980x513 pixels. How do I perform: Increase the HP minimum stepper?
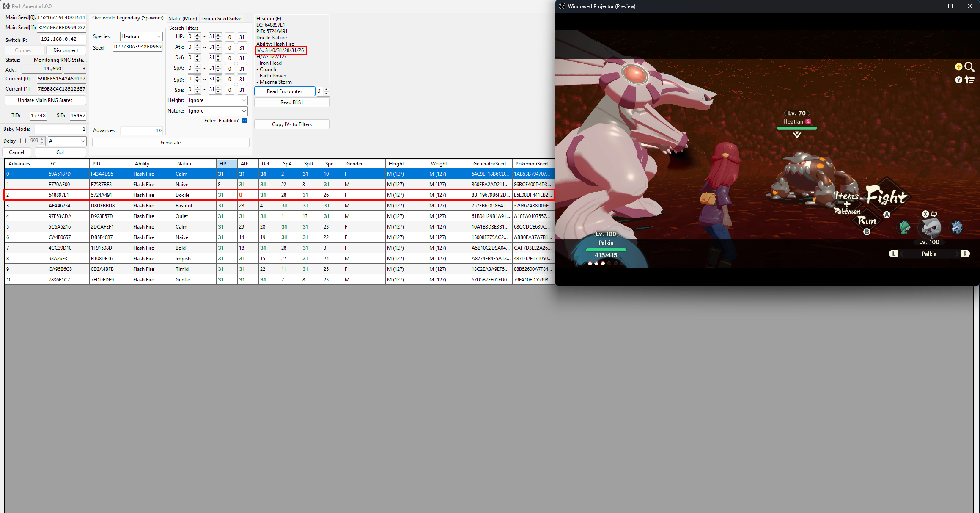[x=198, y=35]
